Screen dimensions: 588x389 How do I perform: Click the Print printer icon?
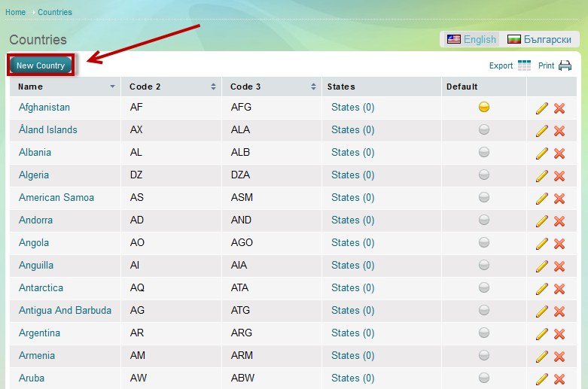pyautogui.click(x=565, y=65)
